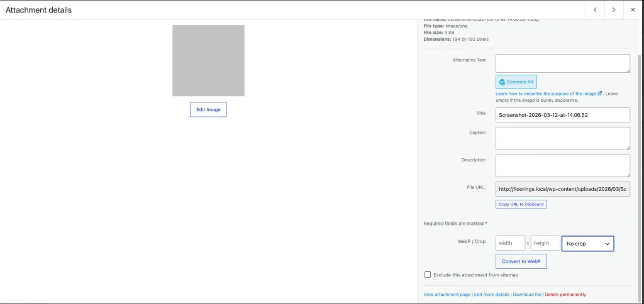
Task: Focus the Alternative Text field
Action: coord(563,63)
